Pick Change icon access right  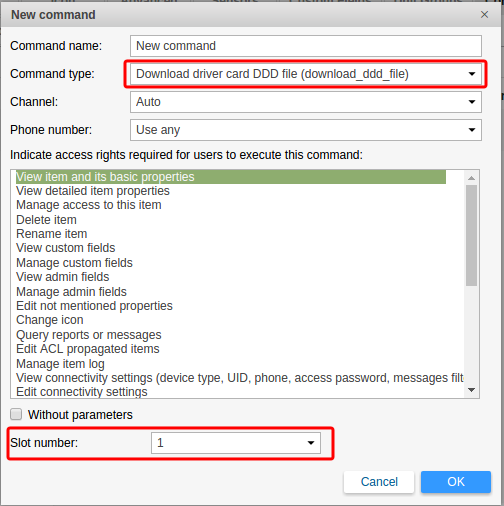tap(50, 320)
